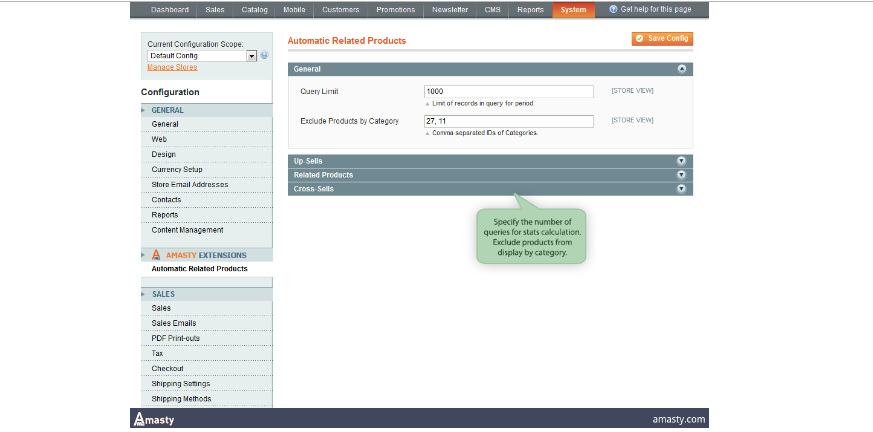Viewport: 873px width, 432px height.
Task: Expand the Up-Sells section
Action: (x=491, y=161)
